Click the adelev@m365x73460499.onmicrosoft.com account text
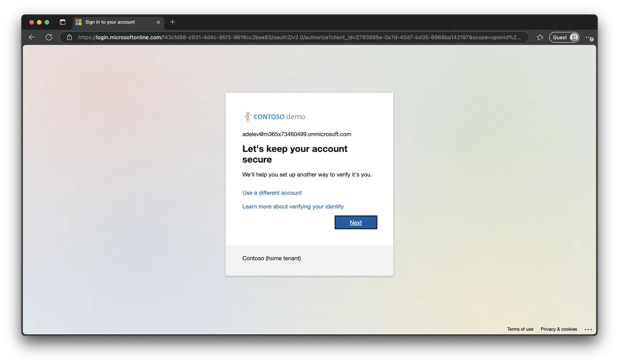Screen dimensions: 619x364 click(x=297, y=134)
